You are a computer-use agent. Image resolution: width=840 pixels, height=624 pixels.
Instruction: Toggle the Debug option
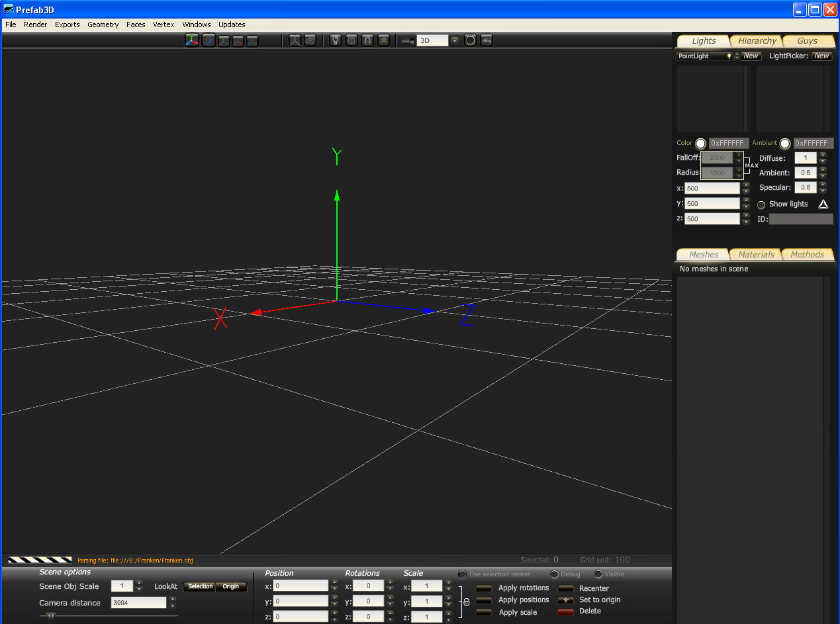tap(555, 574)
